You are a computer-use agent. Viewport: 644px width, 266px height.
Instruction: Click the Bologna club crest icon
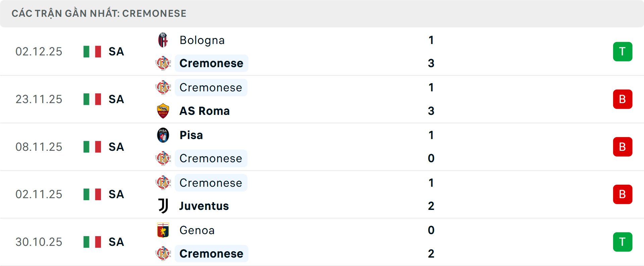tap(163, 40)
